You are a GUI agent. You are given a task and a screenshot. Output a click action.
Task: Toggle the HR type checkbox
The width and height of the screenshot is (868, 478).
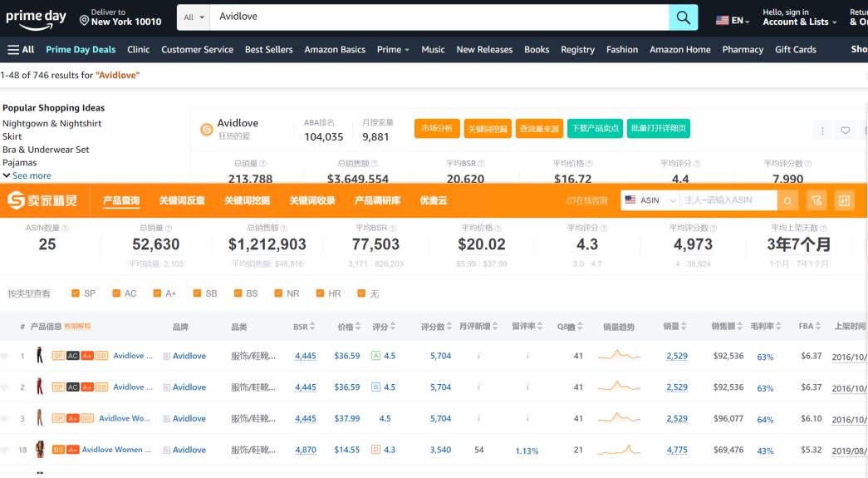click(321, 293)
